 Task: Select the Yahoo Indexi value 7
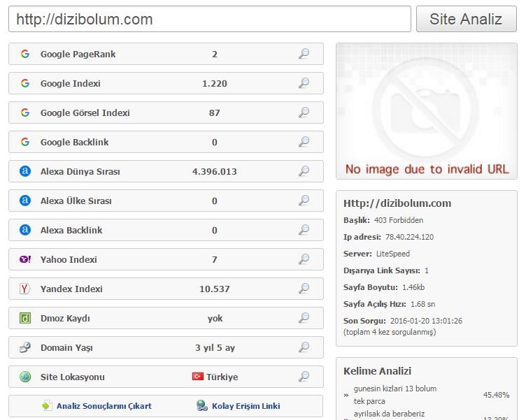pyautogui.click(x=215, y=259)
